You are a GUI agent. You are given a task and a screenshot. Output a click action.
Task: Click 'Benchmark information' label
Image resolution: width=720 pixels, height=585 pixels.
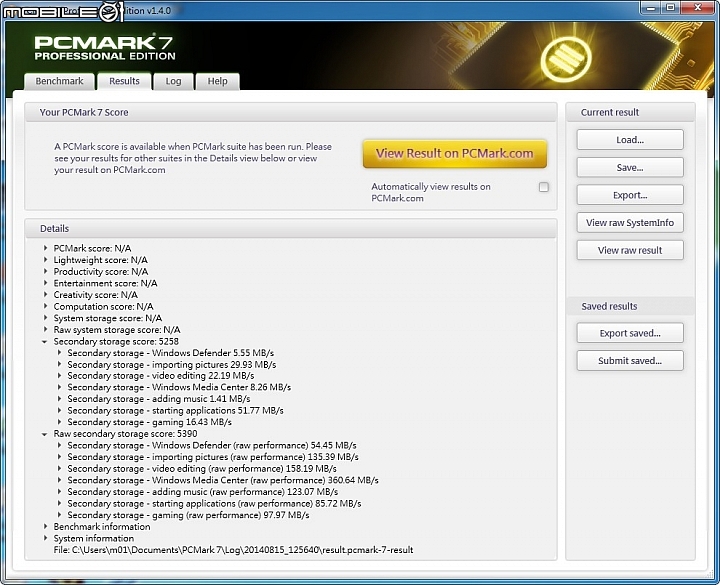102,527
